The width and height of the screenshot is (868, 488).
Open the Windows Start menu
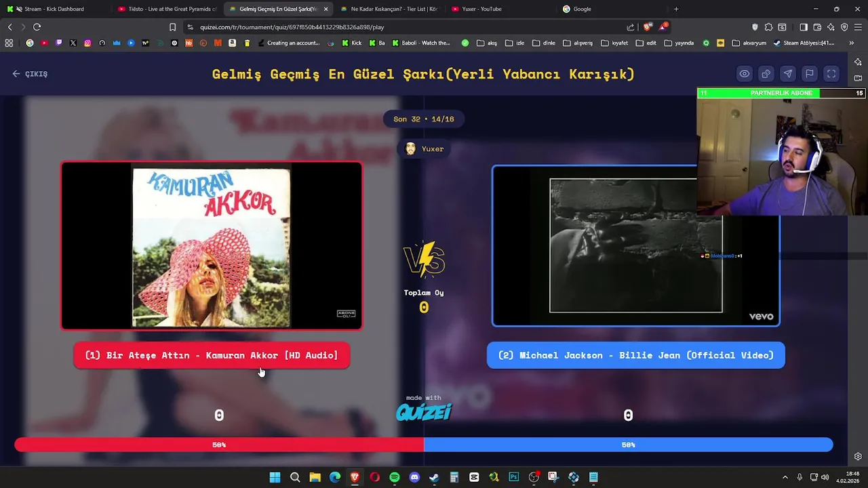pyautogui.click(x=275, y=477)
